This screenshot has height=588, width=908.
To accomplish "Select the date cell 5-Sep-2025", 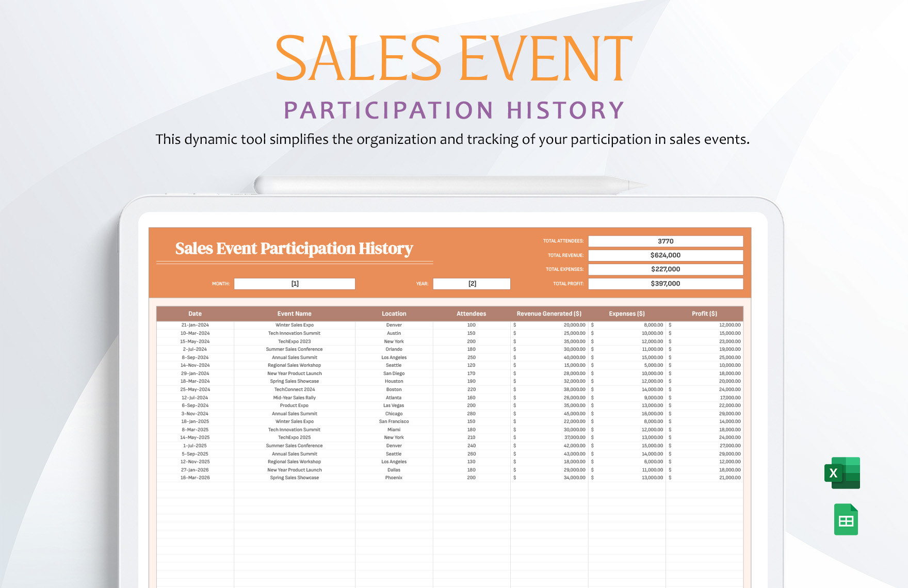I will coord(195,454).
